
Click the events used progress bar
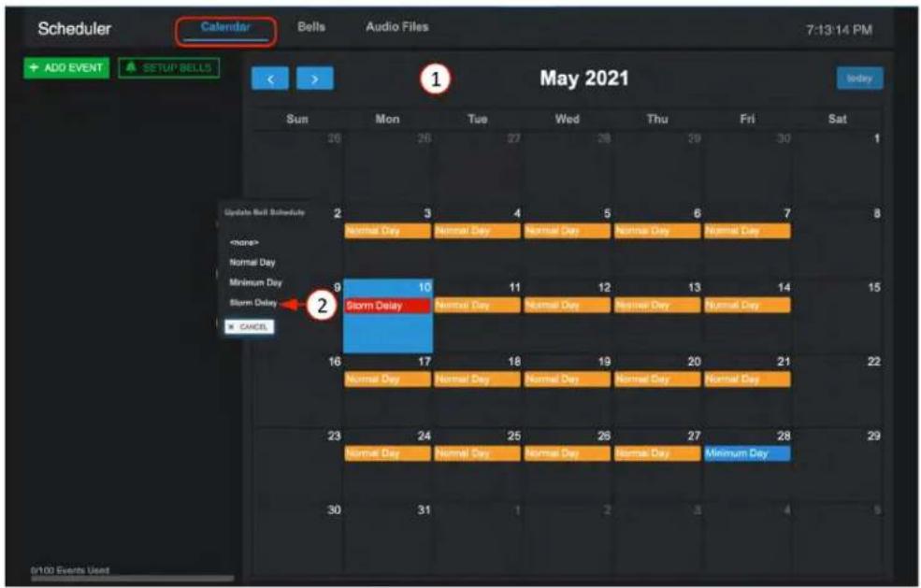coord(132,579)
